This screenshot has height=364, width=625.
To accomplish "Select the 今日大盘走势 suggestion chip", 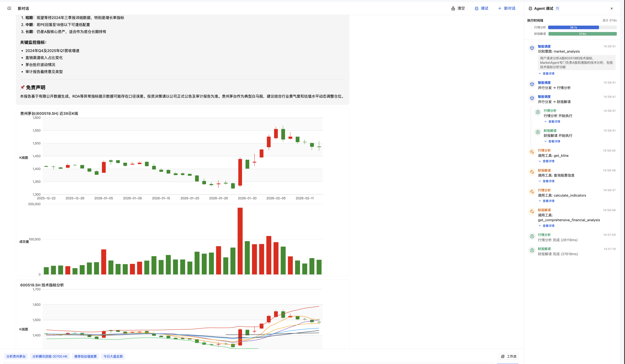I will pyautogui.click(x=113, y=356).
